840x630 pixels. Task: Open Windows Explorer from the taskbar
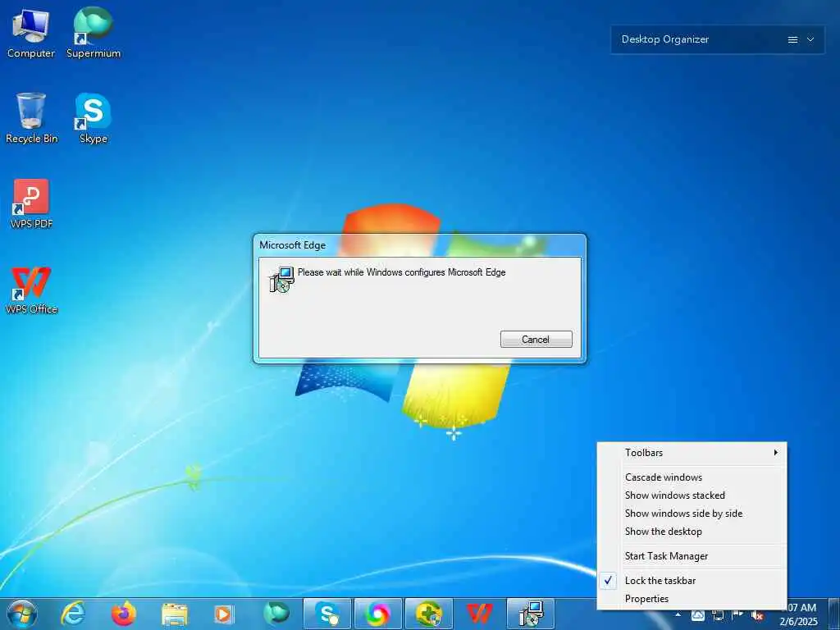coord(175,614)
